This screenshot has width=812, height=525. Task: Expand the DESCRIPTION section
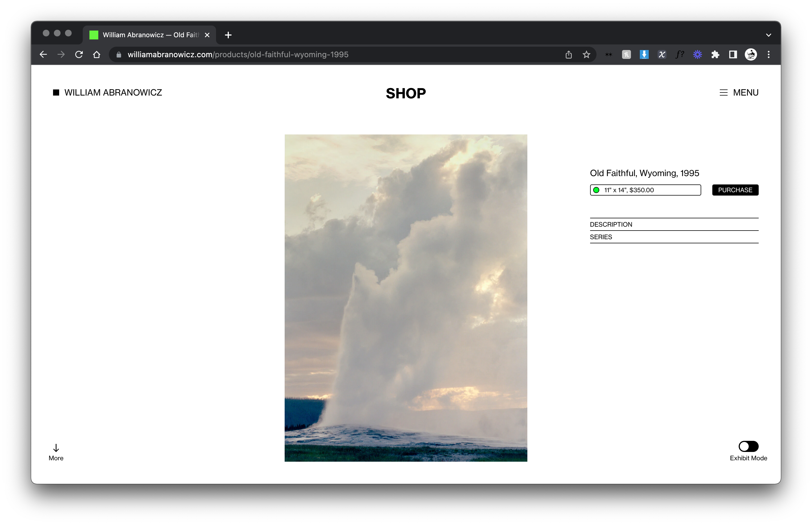click(x=674, y=224)
